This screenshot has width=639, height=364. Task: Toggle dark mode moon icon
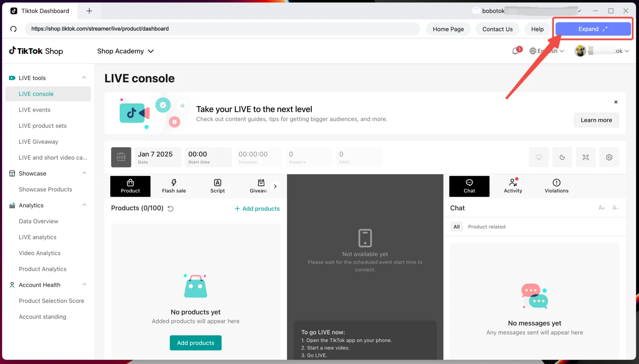click(x=562, y=157)
